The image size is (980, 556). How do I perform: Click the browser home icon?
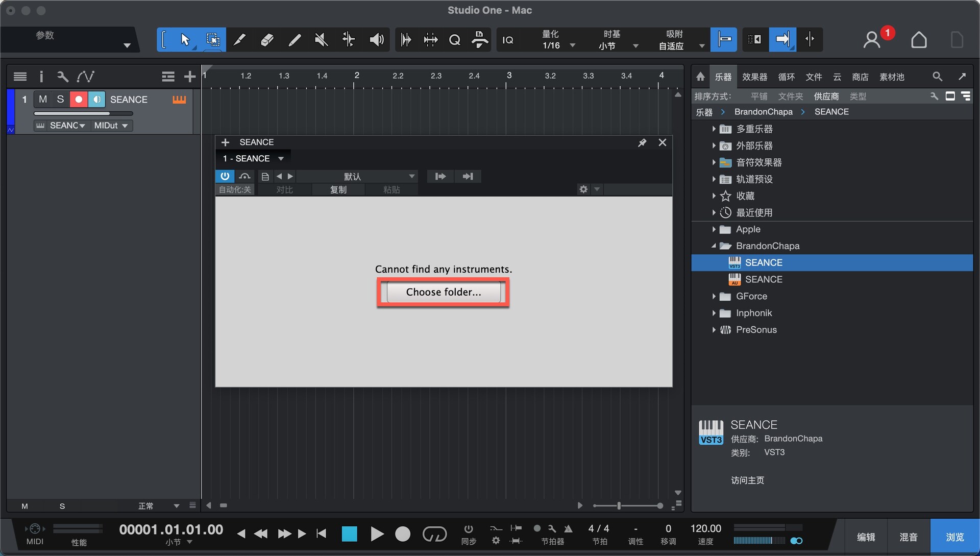click(700, 77)
